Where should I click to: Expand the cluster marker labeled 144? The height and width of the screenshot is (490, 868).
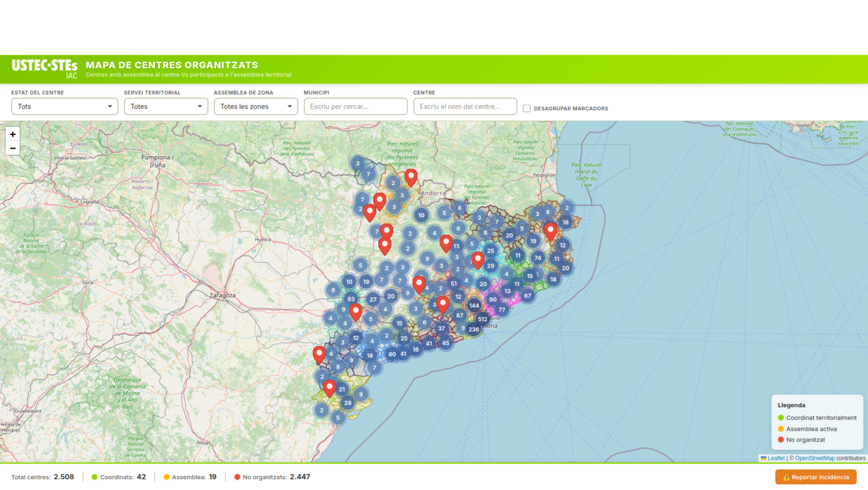point(474,305)
